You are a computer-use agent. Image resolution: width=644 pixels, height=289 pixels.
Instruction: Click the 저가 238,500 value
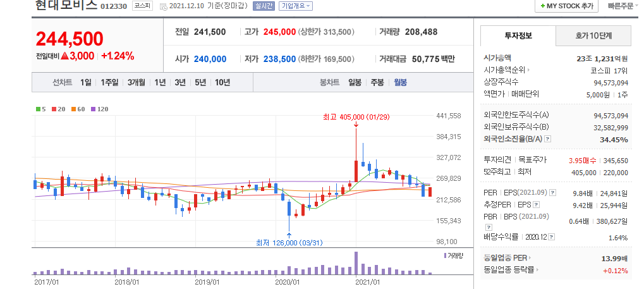click(280, 59)
